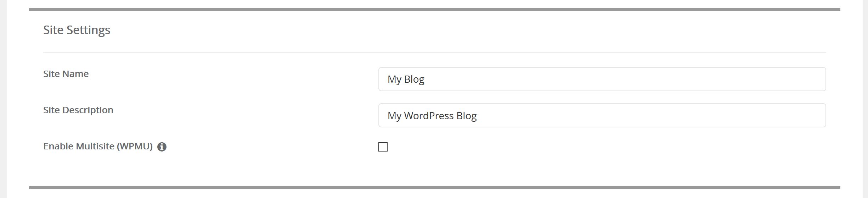Click the thick gray bar below Multisite option

(435, 187)
